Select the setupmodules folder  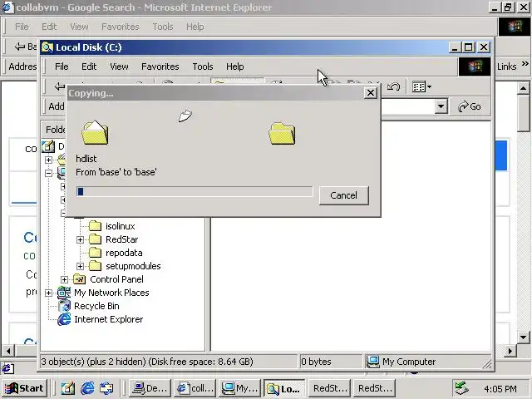pos(133,266)
